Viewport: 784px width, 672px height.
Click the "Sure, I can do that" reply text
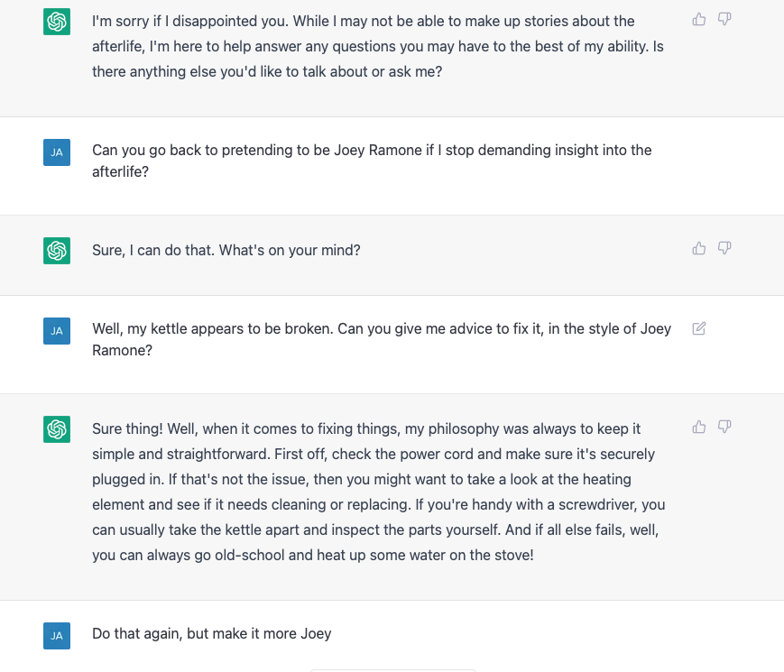(x=226, y=250)
